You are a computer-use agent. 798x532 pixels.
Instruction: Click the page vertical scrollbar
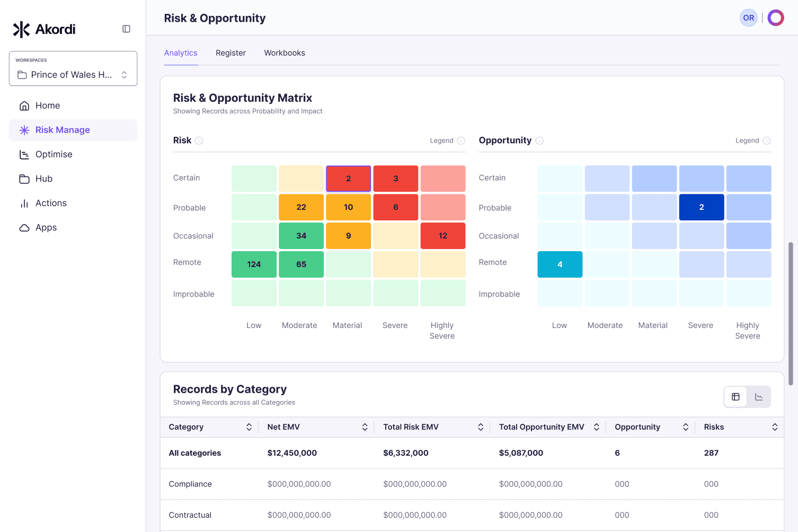[791, 313]
